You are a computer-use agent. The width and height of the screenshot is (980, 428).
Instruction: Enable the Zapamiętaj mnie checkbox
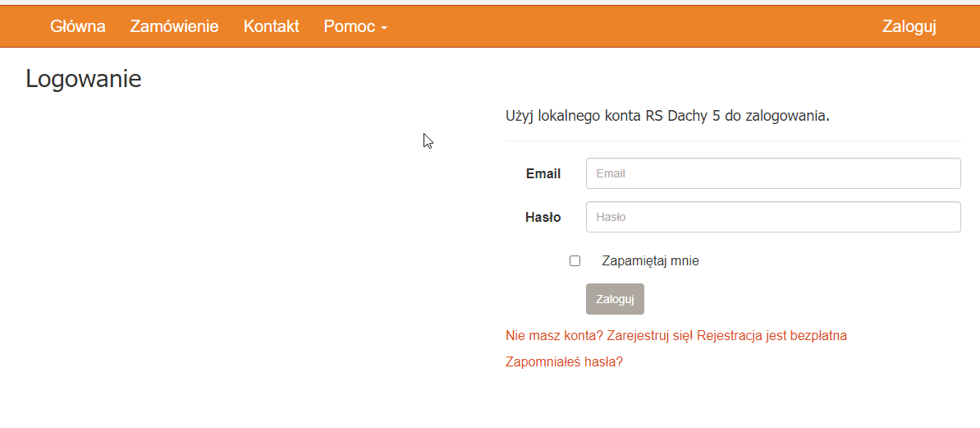pyautogui.click(x=575, y=261)
